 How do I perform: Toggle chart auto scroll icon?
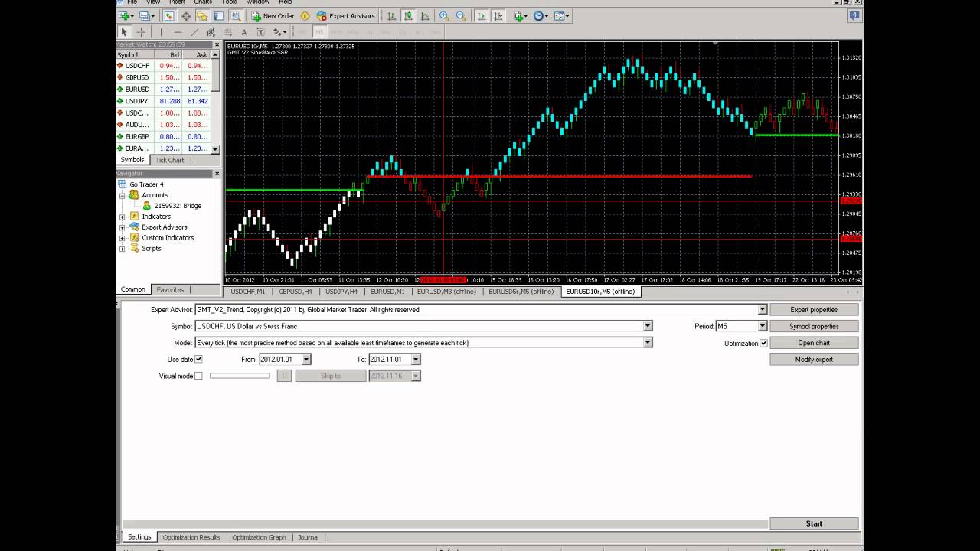(482, 16)
